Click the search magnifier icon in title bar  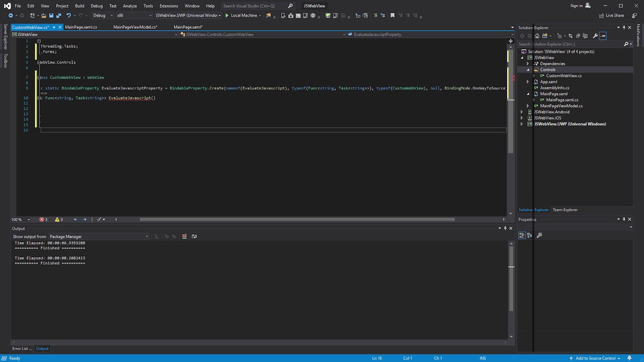click(x=290, y=6)
